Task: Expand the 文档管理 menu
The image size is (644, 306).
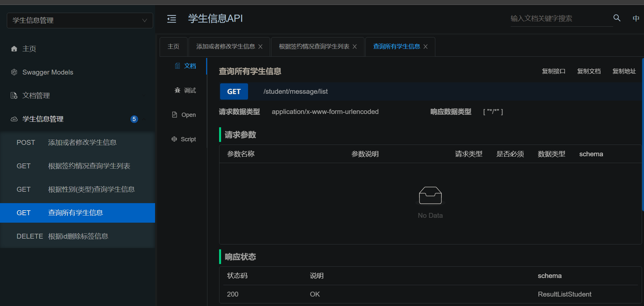Action: click(77, 96)
